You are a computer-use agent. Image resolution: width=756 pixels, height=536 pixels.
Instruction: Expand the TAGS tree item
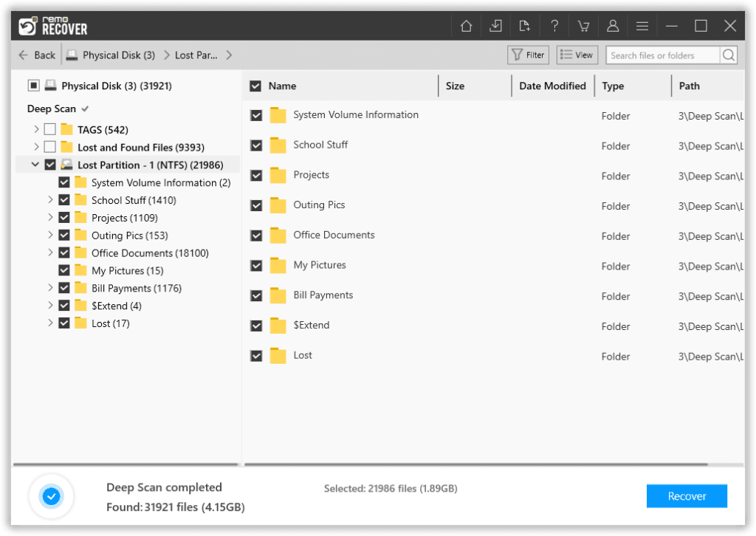(x=35, y=129)
